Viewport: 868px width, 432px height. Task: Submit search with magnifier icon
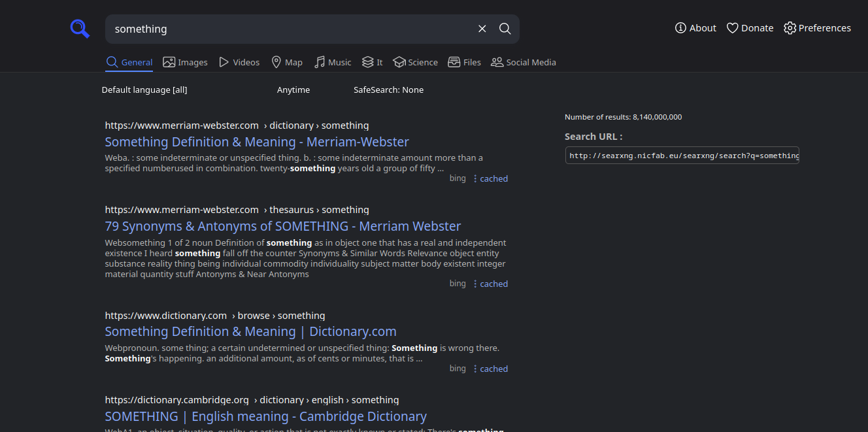click(505, 29)
